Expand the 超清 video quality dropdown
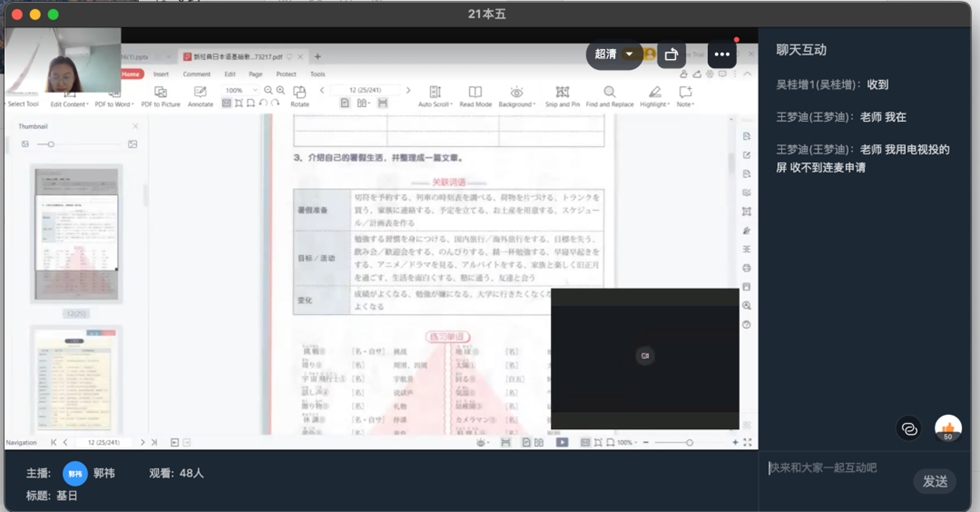 tap(629, 54)
